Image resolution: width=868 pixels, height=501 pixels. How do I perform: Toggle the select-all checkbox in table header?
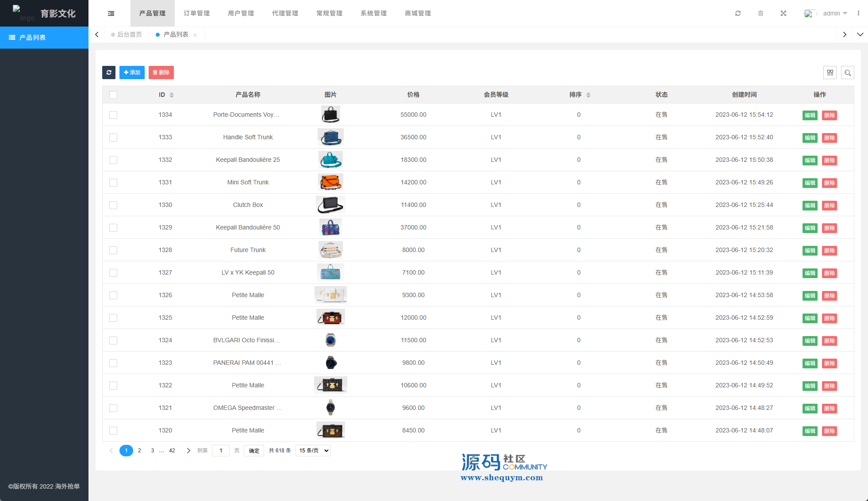click(113, 95)
